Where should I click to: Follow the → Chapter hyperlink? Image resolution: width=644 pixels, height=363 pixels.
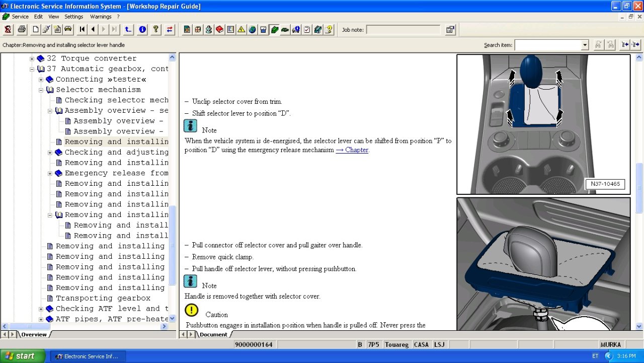[352, 150]
